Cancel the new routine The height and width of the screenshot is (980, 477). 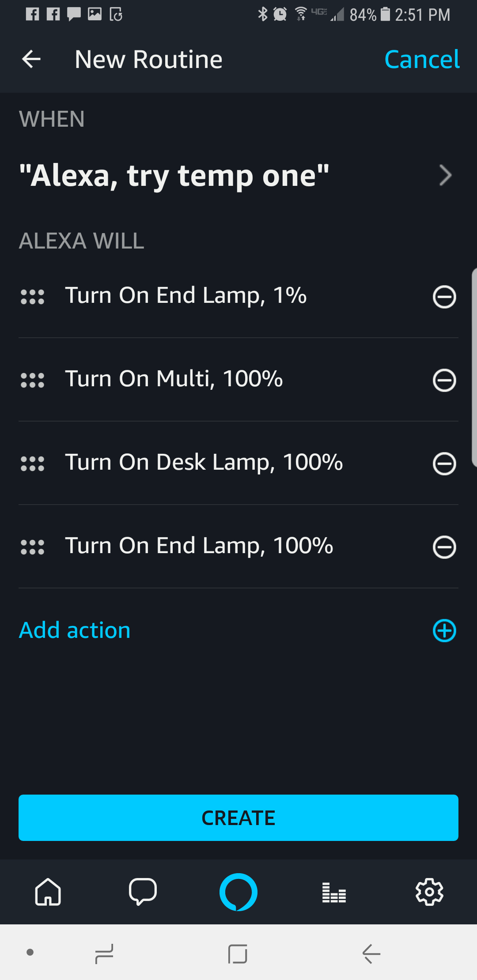(x=422, y=59)
